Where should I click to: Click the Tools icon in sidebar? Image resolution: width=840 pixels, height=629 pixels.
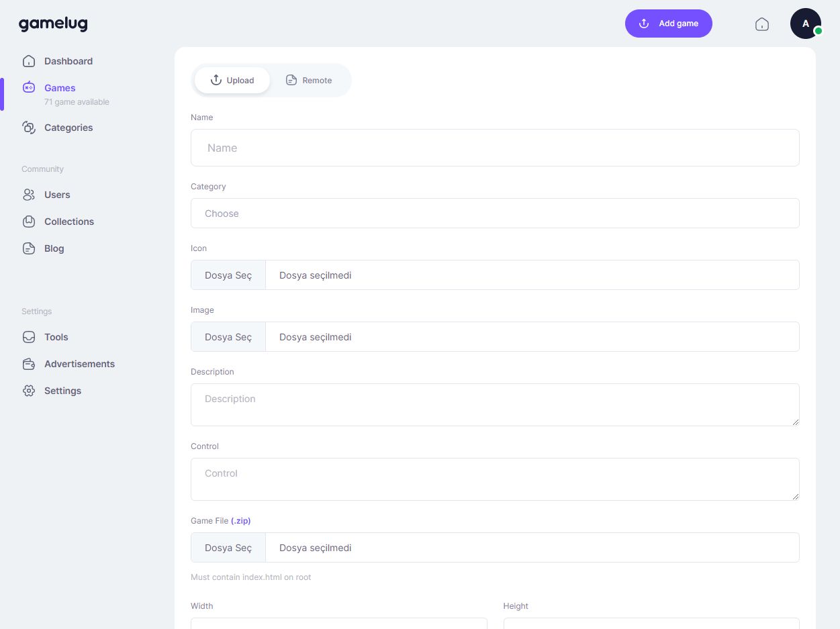[29, 337]
